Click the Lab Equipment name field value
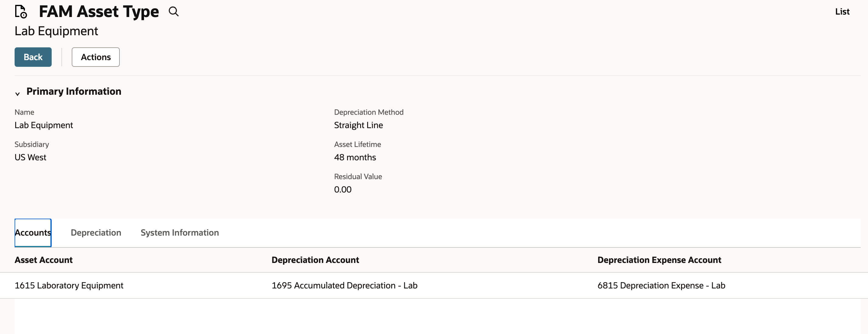This screenshot has width=868, height=334. (x=44, y=125)
